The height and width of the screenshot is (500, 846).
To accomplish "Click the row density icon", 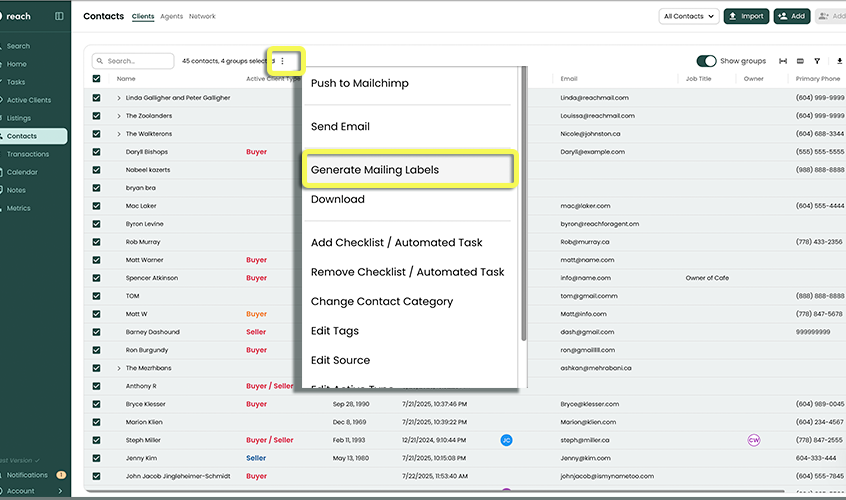I will click(x=800, y=61).
